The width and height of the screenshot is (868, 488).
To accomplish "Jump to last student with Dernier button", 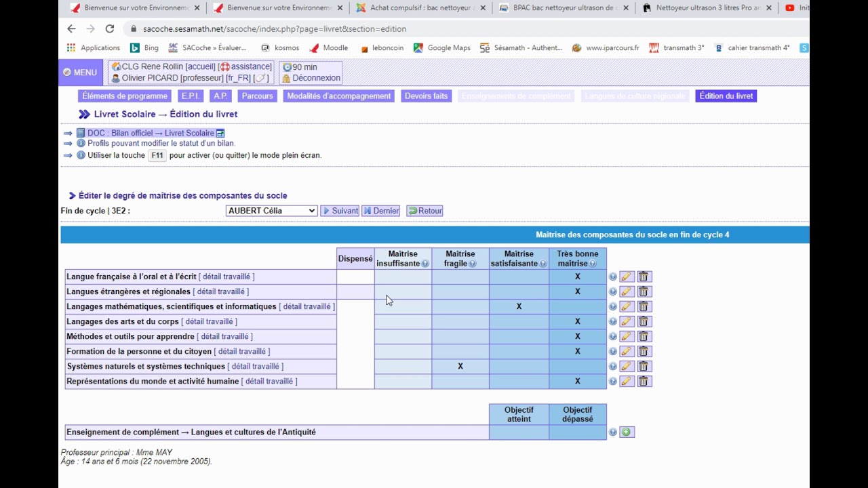I will coord(381,211).
